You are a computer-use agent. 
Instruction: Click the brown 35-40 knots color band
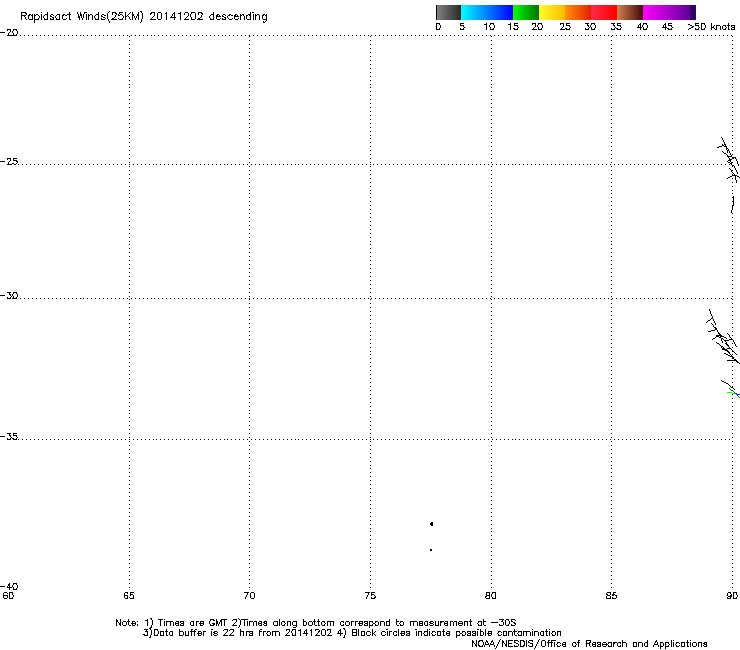pos(630,12)
